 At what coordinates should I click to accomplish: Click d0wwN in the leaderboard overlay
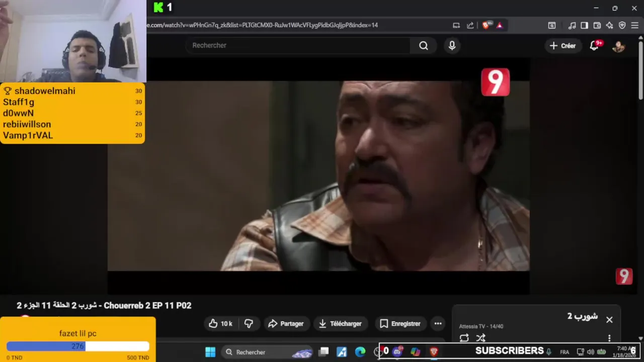[18, 113]
